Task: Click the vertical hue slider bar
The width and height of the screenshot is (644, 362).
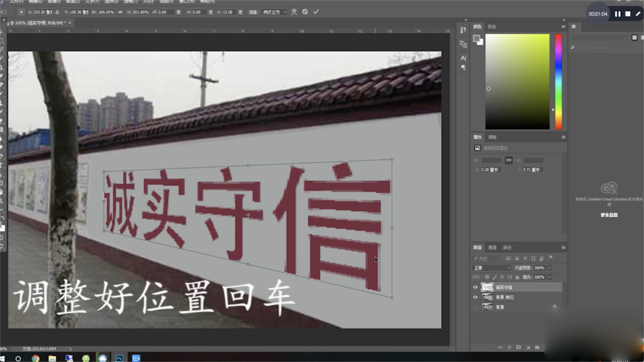Action: click(x=558, y=81)
